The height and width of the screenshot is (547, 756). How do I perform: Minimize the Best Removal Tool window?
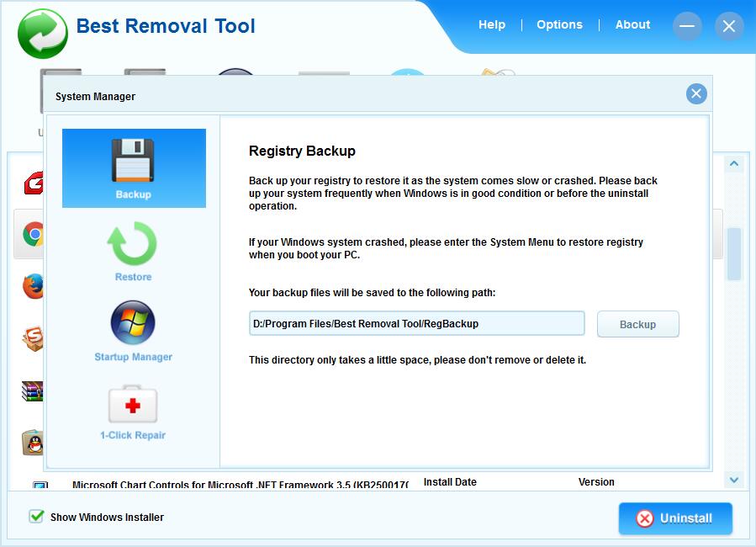point(687,26)
